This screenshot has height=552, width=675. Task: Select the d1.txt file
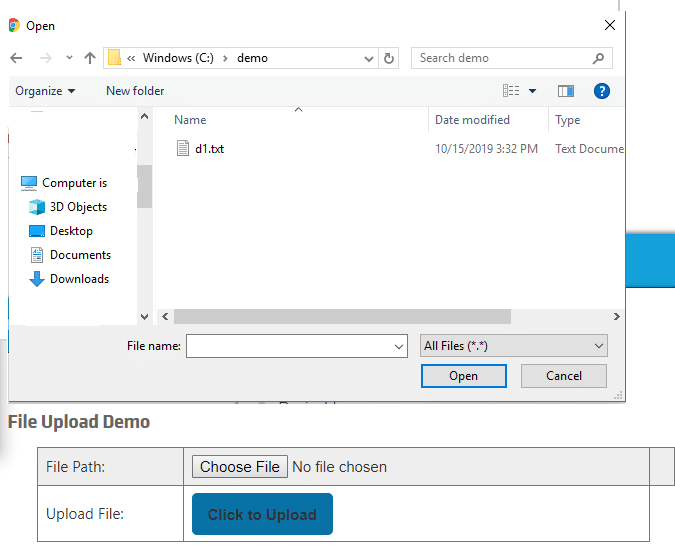tap(209, 149)
